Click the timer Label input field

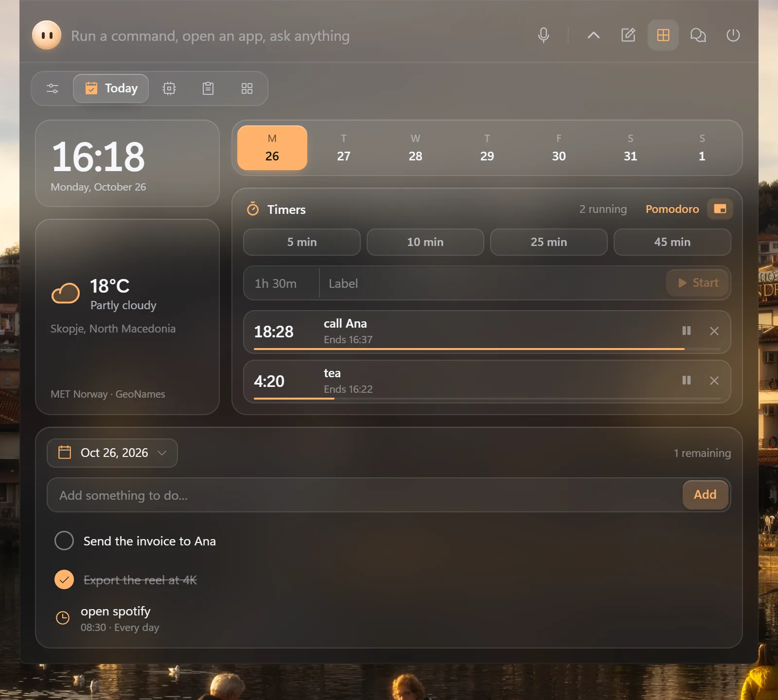click(x=492, y=283)
